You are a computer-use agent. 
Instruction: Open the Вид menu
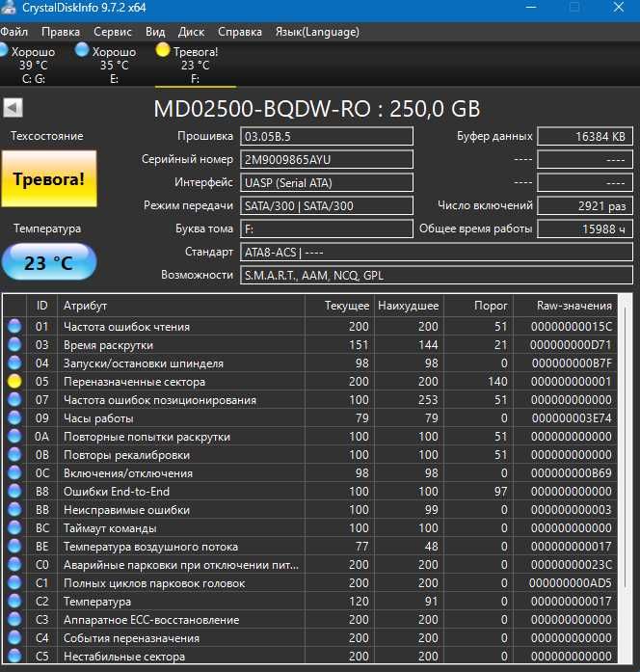(155, 32)
